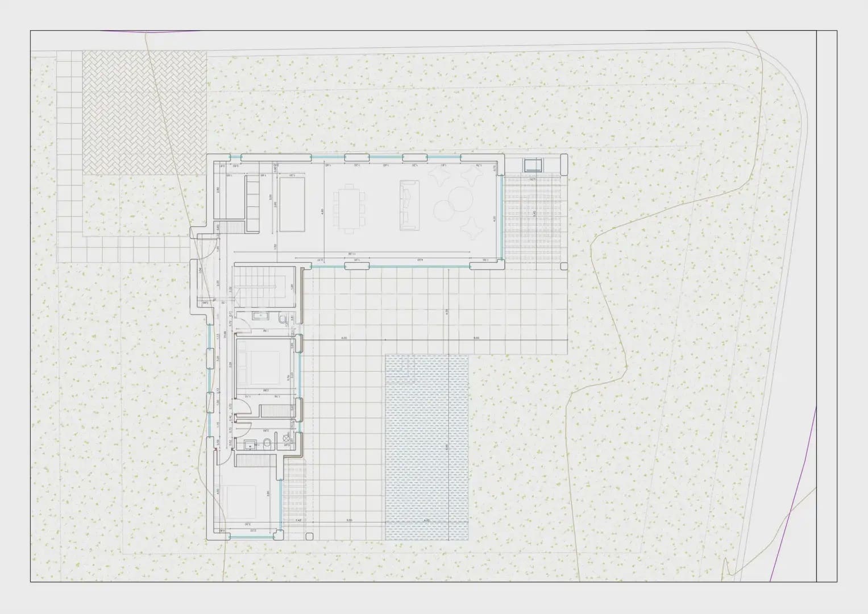
Task: Click the wardrobe below middle bedroom
Action: click(x=275, y=410)
